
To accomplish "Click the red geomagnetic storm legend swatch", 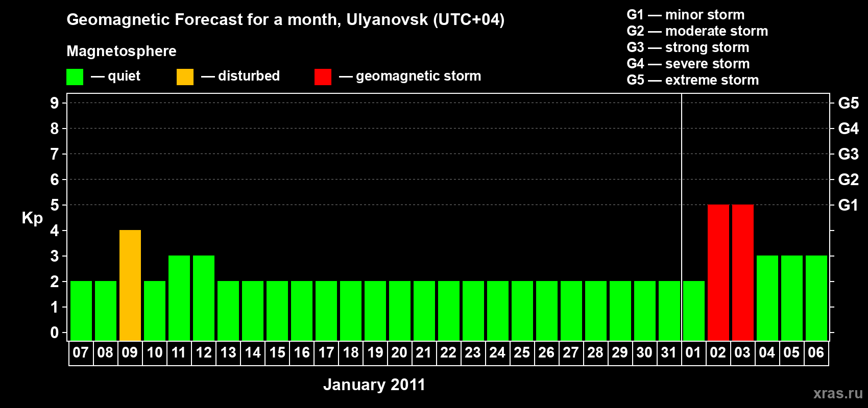I will click(x=323, y=77).
